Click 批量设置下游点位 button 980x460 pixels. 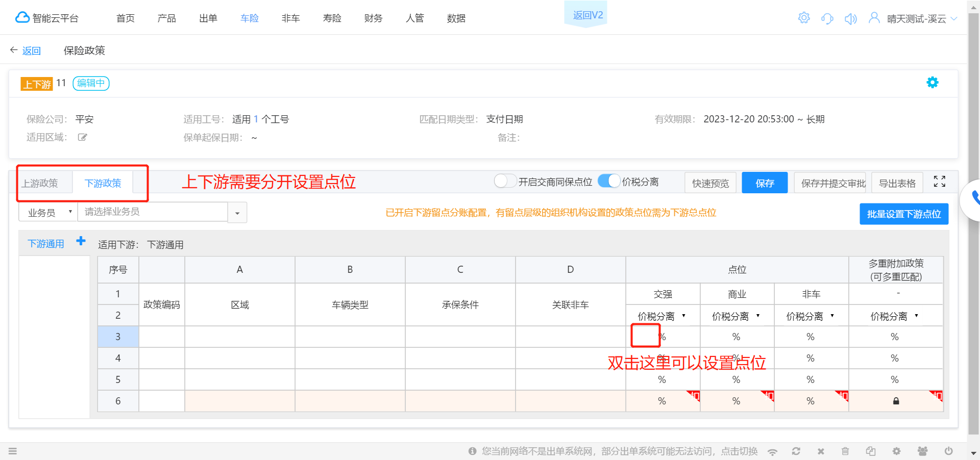point(904,214)
